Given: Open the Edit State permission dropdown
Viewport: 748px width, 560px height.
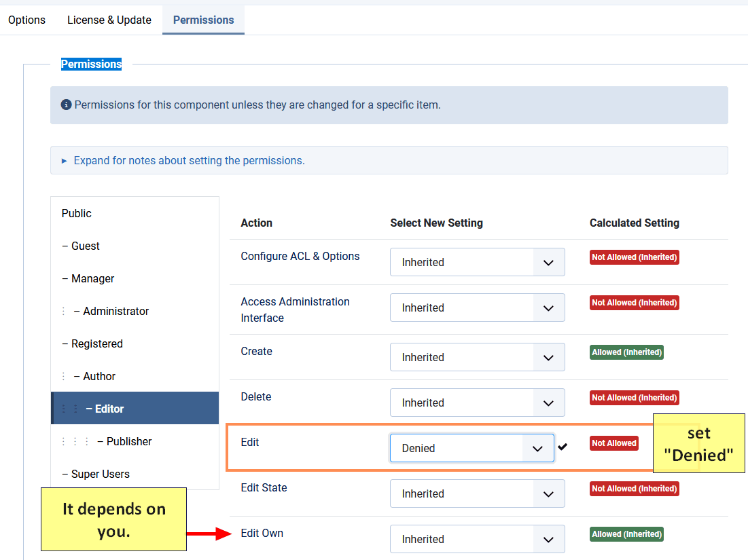Looking at the screenshot, I should pyautogui.click(x=477, y=493).
